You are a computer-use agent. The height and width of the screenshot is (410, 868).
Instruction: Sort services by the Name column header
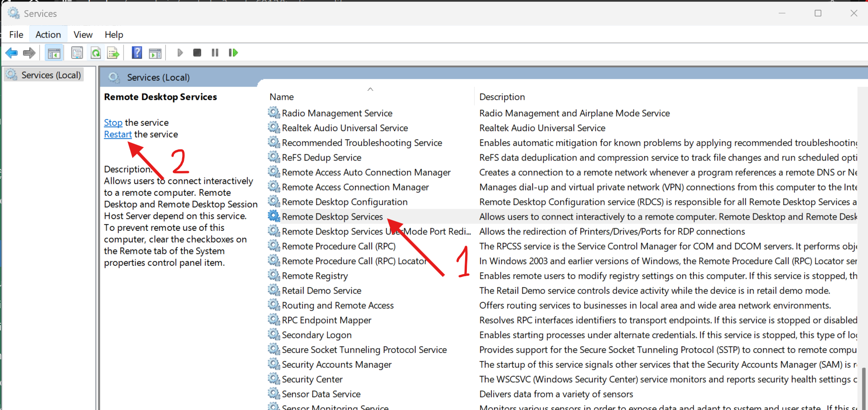(x=282, y=97)
